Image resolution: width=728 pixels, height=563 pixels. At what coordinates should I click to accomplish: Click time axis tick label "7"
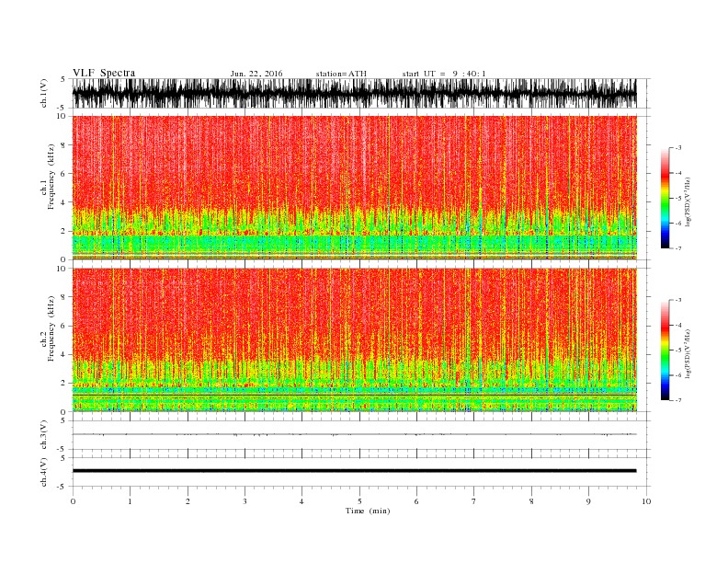coord(474,501)
